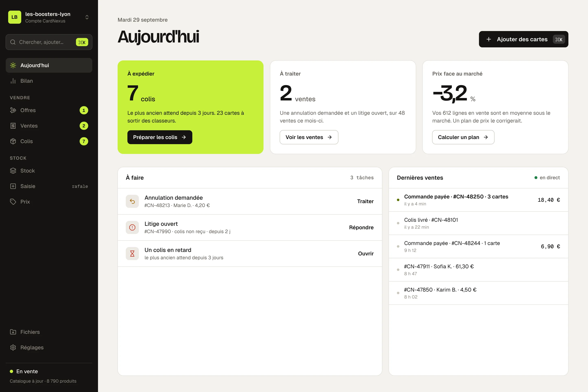This screenshot has height=392, width=588.
Task: Open the Ventes menu label
Action: [29, 126]
